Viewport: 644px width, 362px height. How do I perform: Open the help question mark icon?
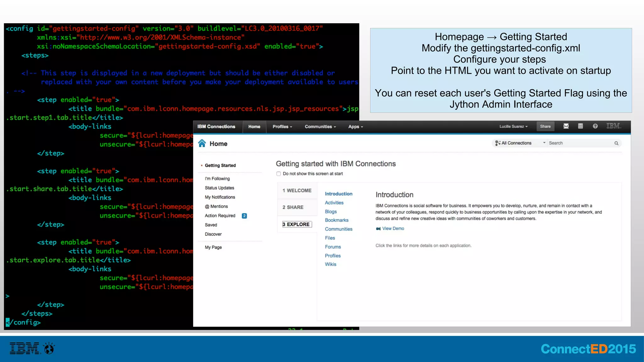(595, 126)
